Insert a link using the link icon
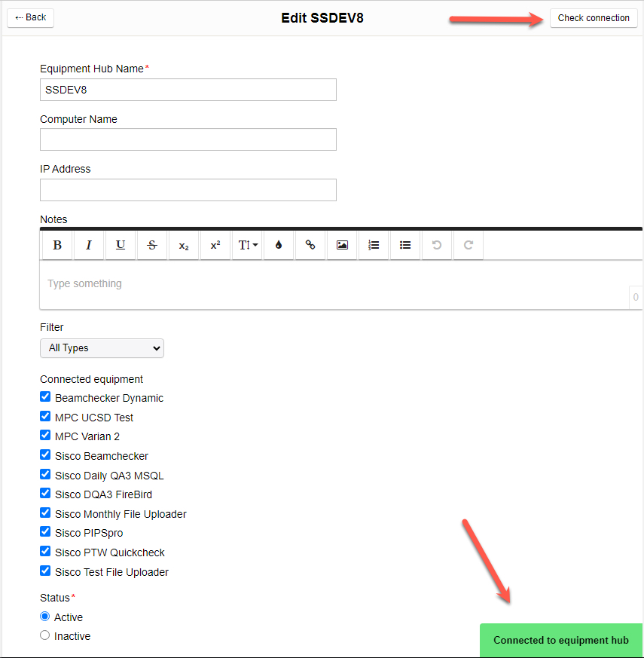644x658 pixels. [310, 245]
